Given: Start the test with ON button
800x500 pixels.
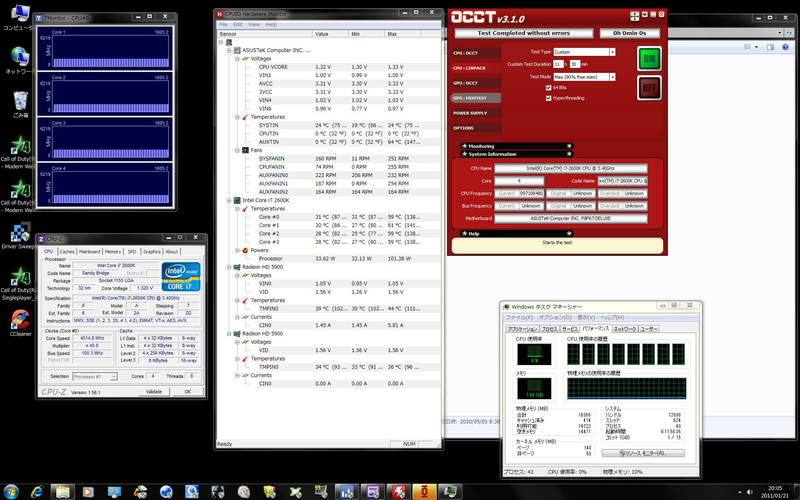Looking at the screenshot, I should point(649,59).
